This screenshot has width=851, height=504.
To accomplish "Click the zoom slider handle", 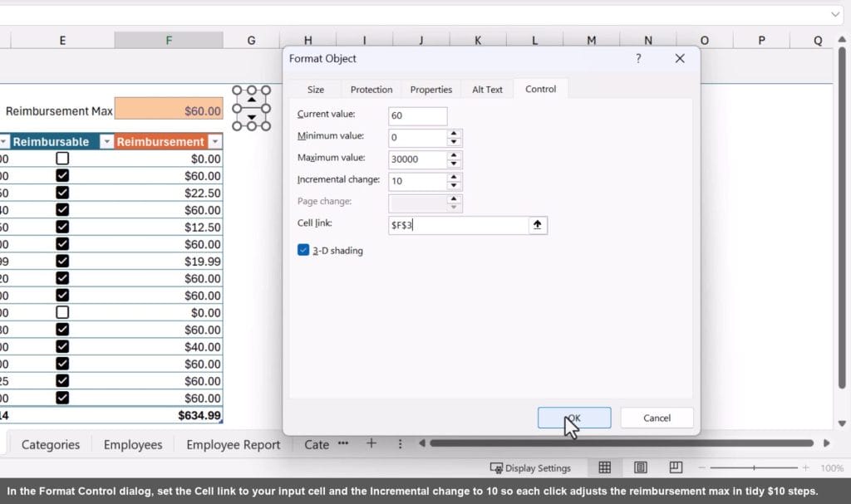I will pos(754,467).
